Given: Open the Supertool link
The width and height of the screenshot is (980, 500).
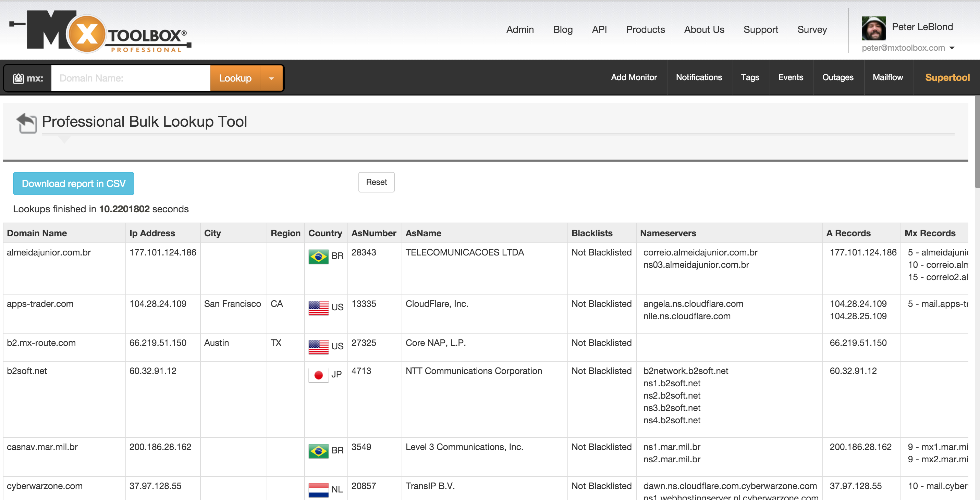Looking at the screenshot, I should (947, 77).
